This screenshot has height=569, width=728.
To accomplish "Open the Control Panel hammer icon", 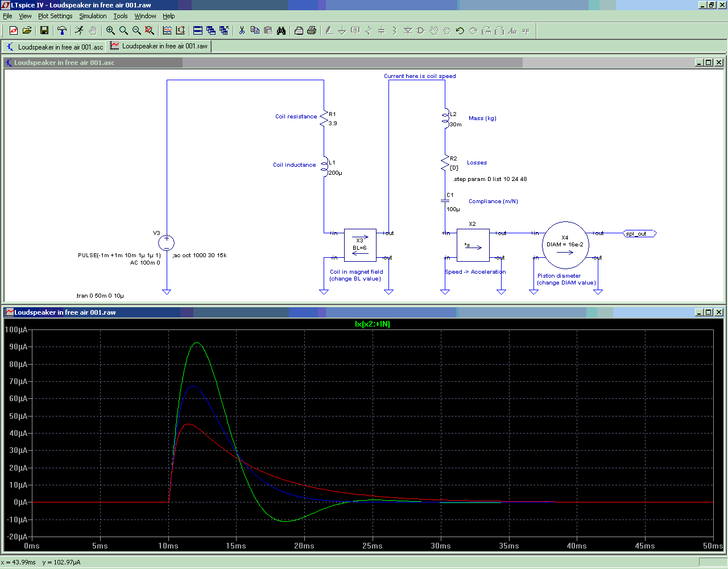I will [62, 31].
